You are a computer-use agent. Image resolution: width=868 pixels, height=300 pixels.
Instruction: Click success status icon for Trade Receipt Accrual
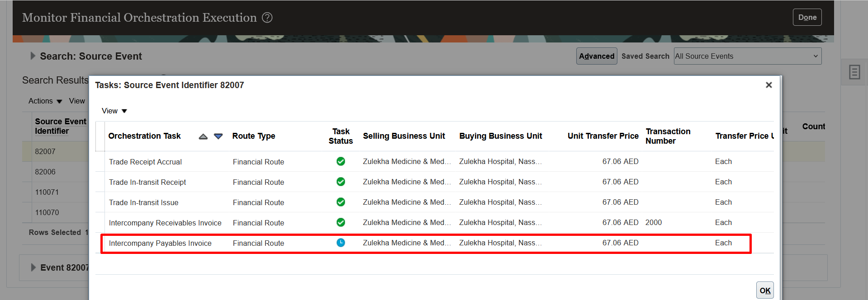point(341,161)
